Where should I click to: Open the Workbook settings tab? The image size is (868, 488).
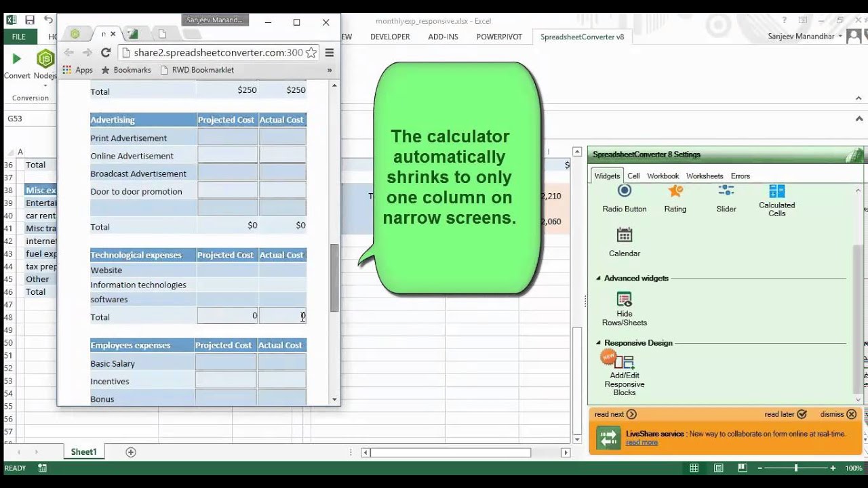pos(663,176)
